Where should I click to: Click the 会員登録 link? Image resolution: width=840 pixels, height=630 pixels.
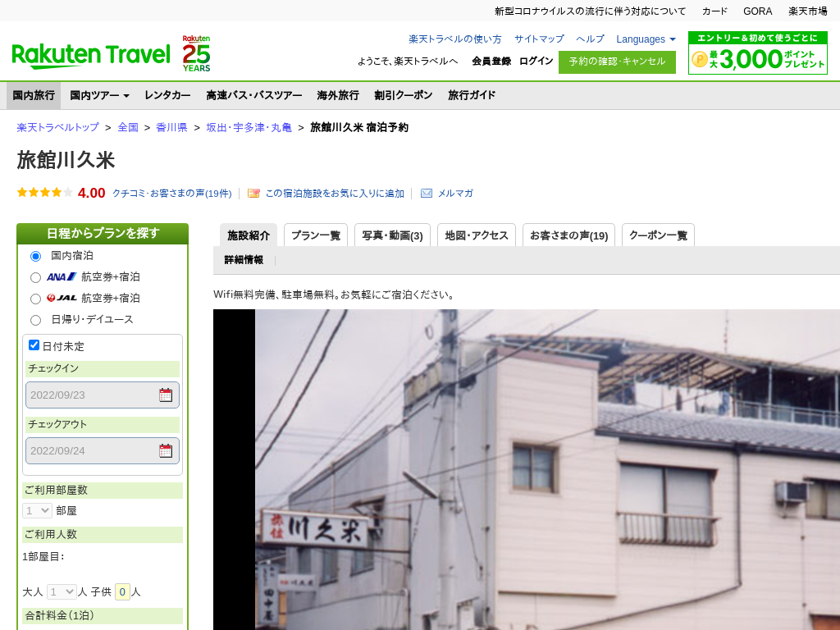coord(491,61)
